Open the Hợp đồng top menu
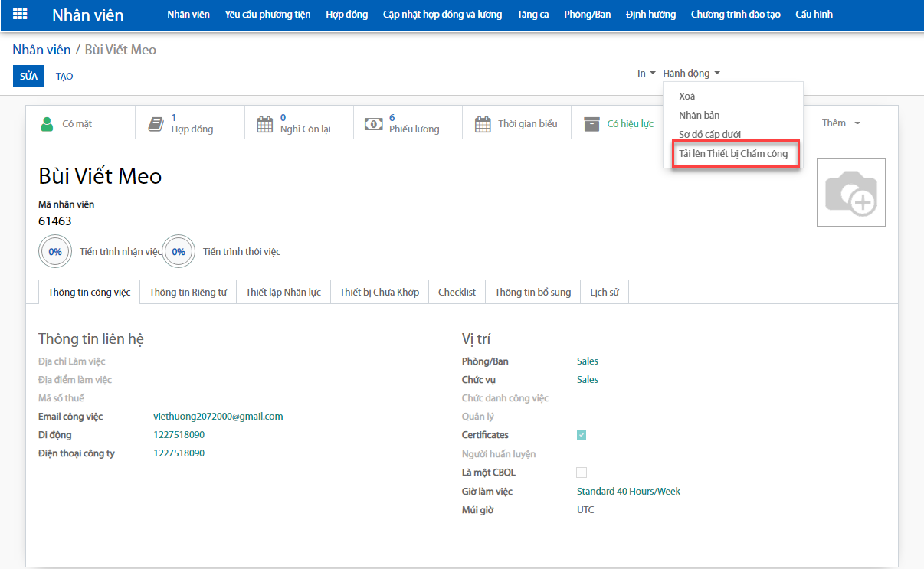Screen dimensions: 924x569 point(346,15)
